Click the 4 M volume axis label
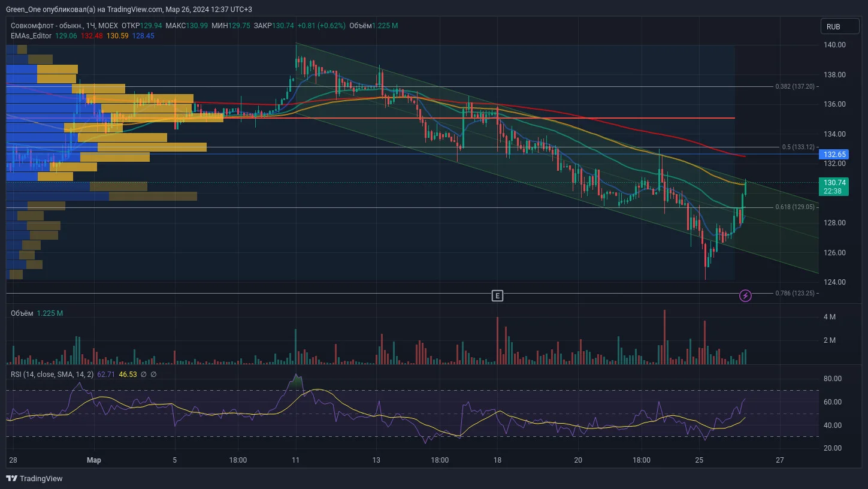868x489 pixels. (830, 317)
